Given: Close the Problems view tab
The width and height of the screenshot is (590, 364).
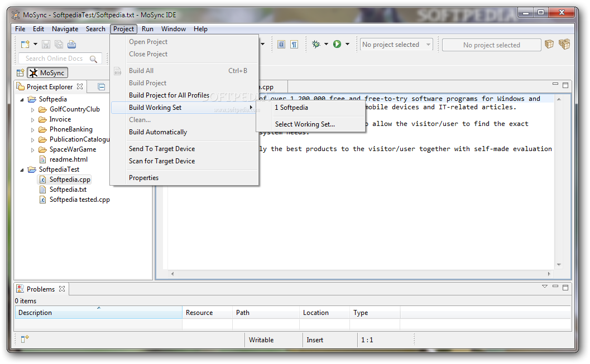Looking at the screenshot, I should [62, 289].
